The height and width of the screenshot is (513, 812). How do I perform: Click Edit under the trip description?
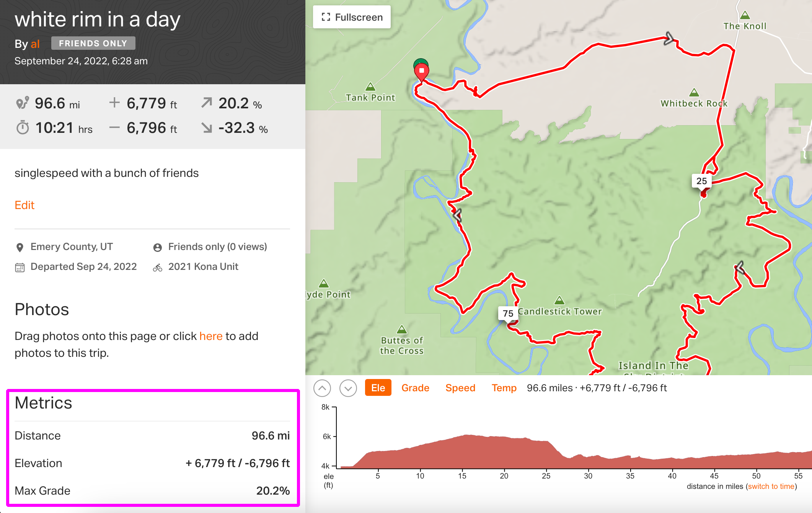click(x=24, y=205)
